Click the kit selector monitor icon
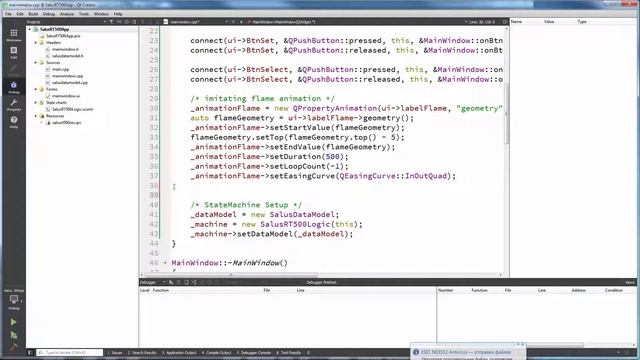This screenshot has height=360, width=640. pyautogui.click(x=13, y=300)
